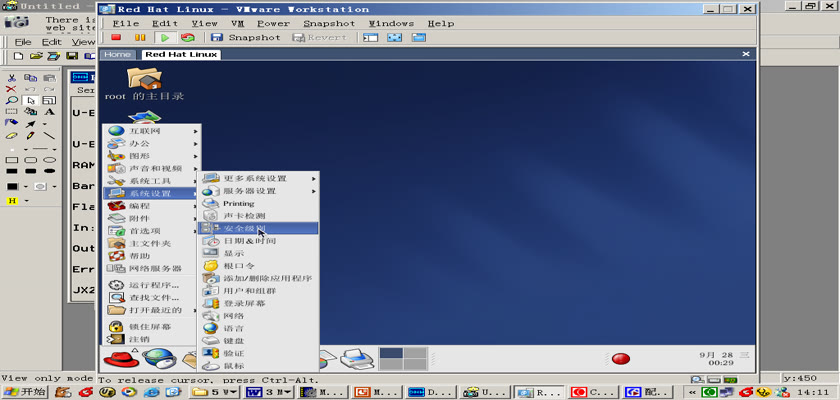Viewport: 840px width, 400px height.
Task: Pause the VM with the orange bars
Action: (x=140, y=37)
